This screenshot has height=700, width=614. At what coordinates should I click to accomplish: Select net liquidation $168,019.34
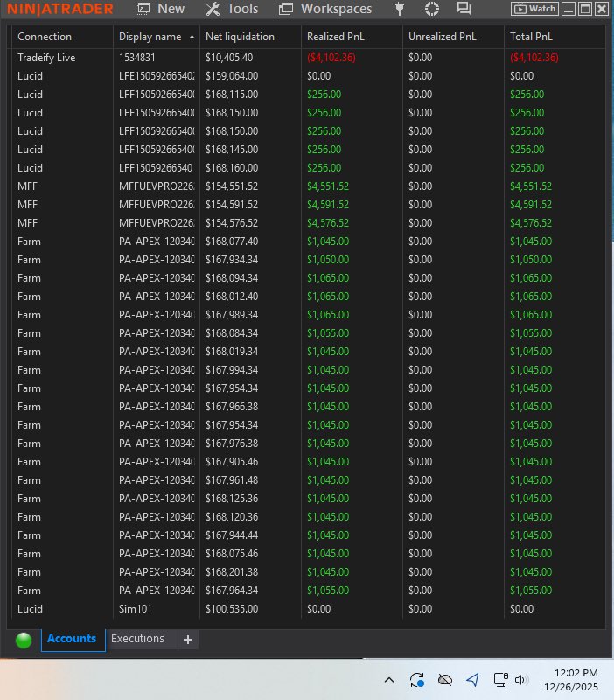[232, 352]
